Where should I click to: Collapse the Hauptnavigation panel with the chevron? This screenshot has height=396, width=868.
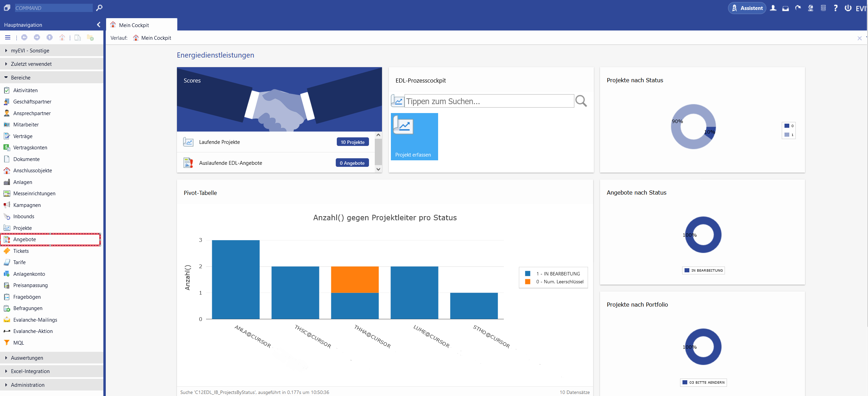click(99, 25)
